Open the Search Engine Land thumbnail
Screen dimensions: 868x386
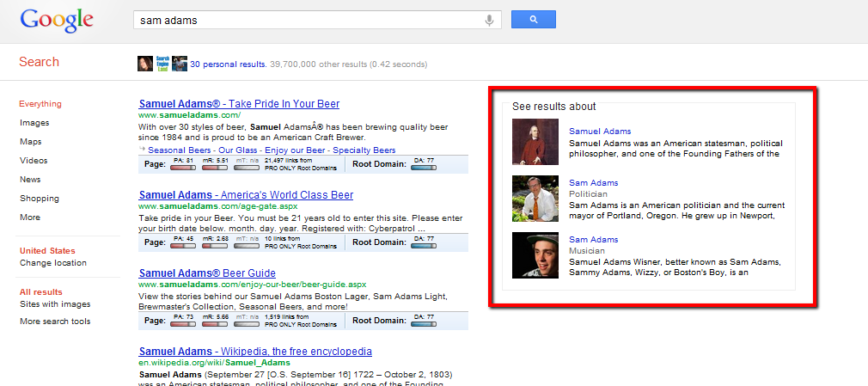coord(162,64)
